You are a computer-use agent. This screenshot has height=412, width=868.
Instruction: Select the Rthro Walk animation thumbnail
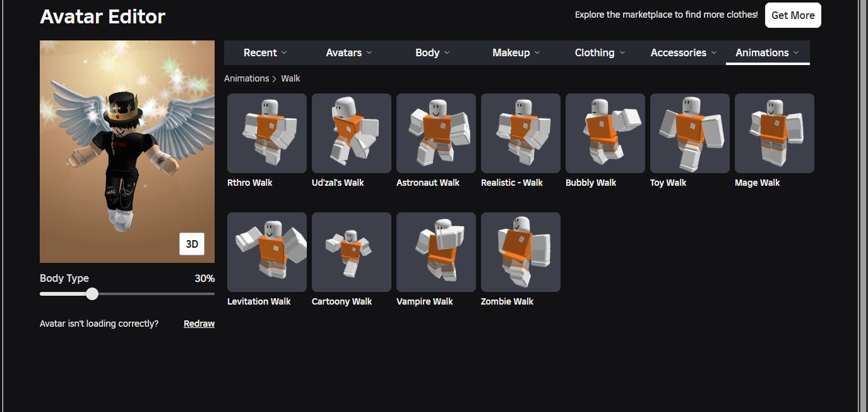coord(267,133)
